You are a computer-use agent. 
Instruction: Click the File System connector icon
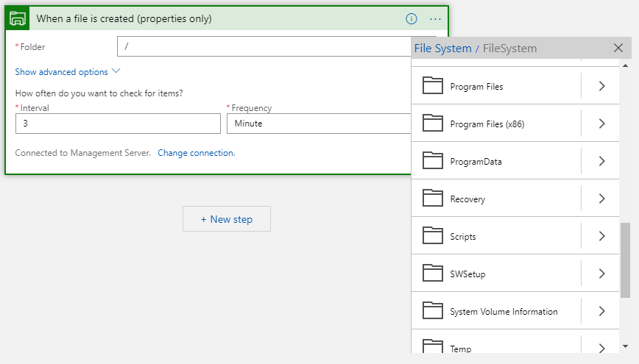point(18,18)
